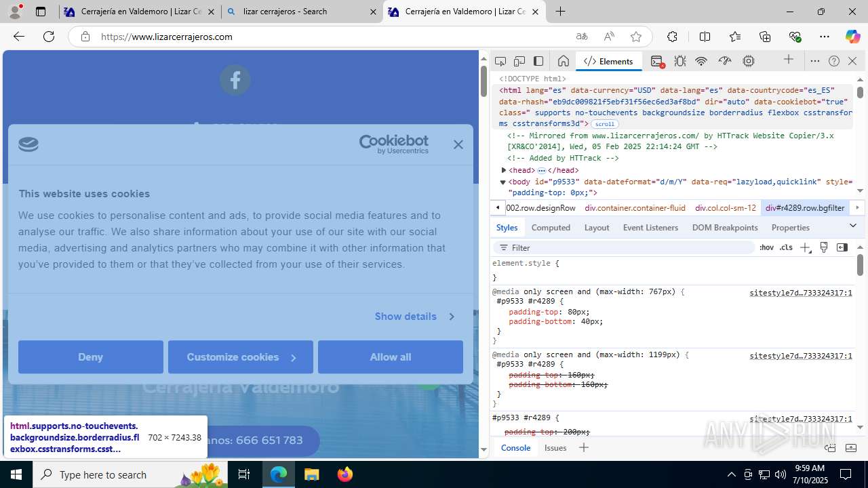Toggle device emulation in DevTools
868x488 pixels.
pos(519,61)
